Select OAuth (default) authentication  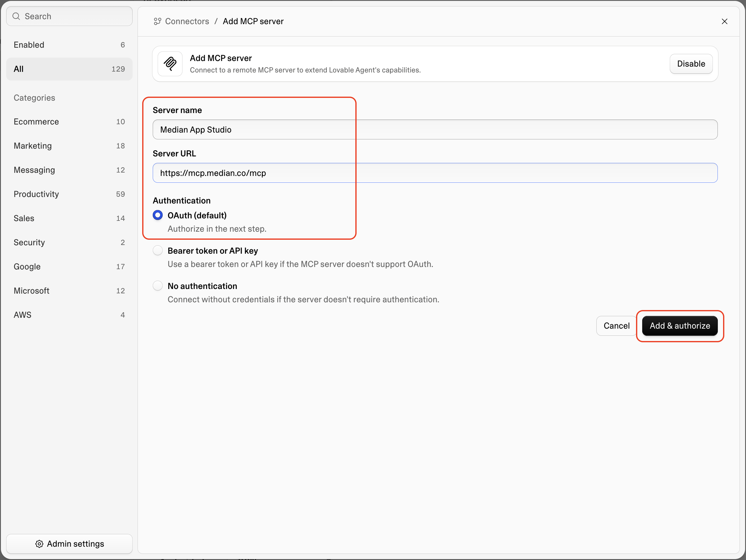[x=157, y=215]
